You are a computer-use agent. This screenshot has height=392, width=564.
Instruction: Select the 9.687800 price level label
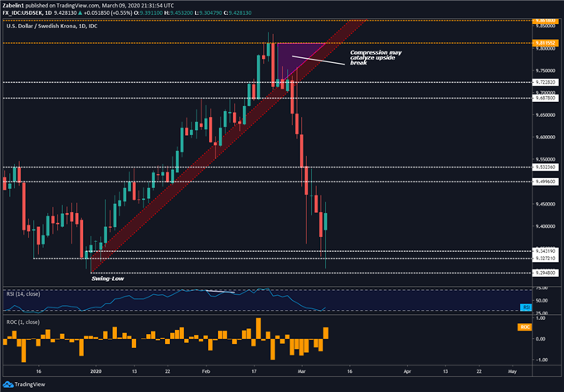click(x=546, y=98)
